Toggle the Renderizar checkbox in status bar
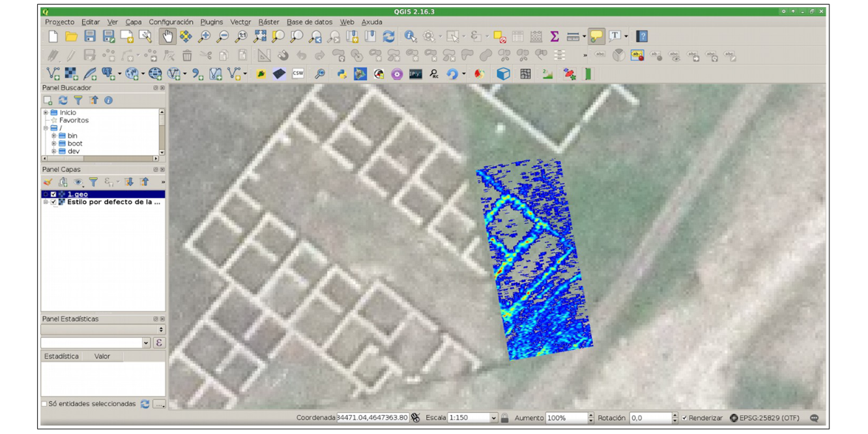Image resolution: width=868 pixels, height=434 pixels. [x=684, y=418]
